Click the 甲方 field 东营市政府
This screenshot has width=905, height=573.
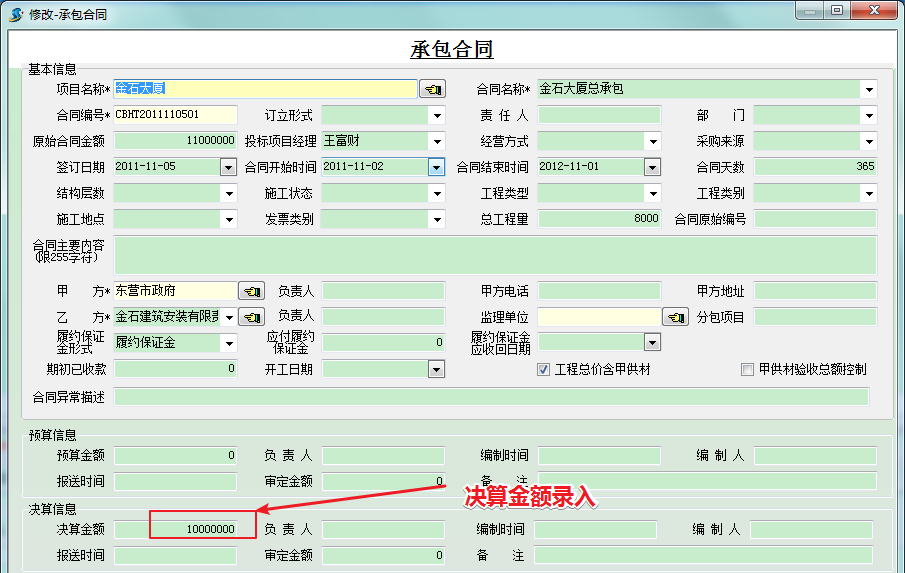point(175,291)
